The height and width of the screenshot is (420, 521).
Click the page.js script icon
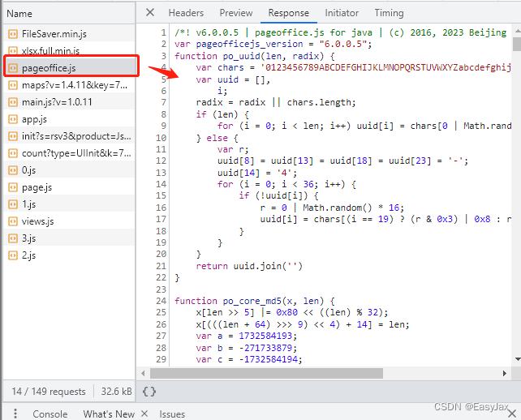pos(13,187)
